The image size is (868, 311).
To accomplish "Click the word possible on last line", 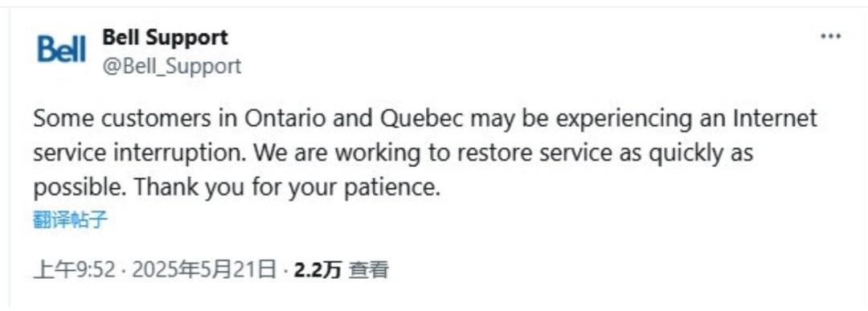I will tap(81, 188).
